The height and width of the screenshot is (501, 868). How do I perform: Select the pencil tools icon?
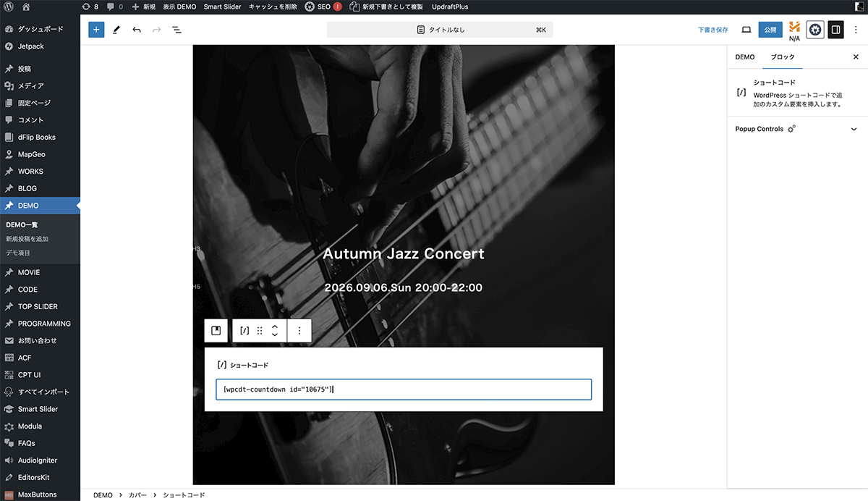116,30
